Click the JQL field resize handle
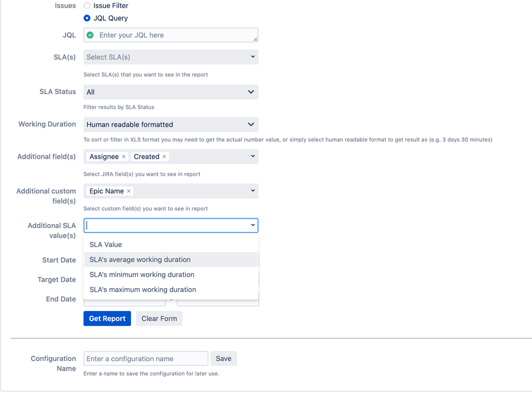 (x=255, y=39)
